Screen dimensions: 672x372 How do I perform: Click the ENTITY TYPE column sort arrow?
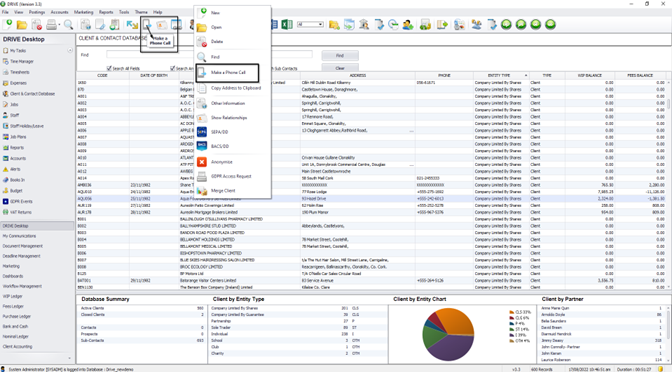coord(525,75)
